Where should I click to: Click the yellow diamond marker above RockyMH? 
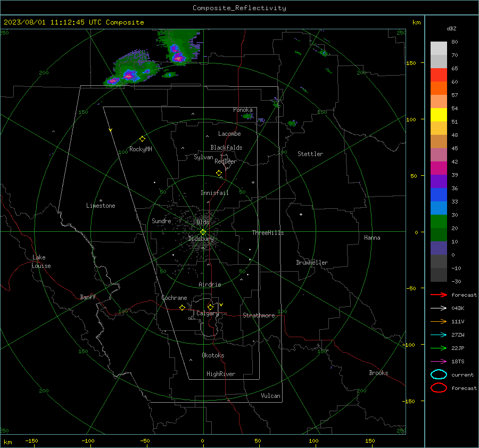[142, 139]
